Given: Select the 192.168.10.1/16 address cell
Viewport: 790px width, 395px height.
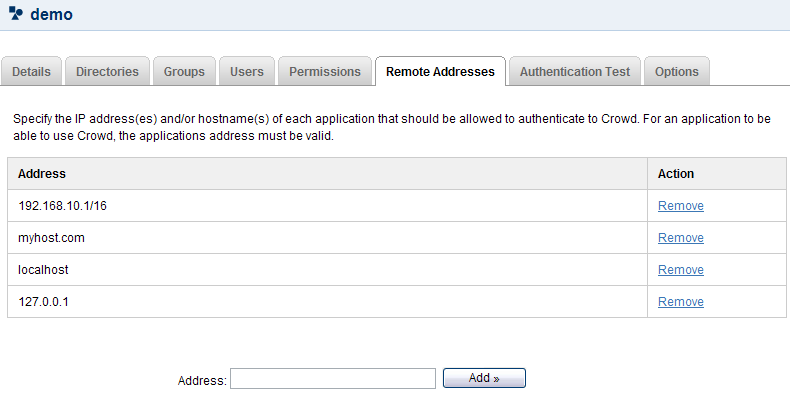Looking at the screenshot, I should coord(327,206).
